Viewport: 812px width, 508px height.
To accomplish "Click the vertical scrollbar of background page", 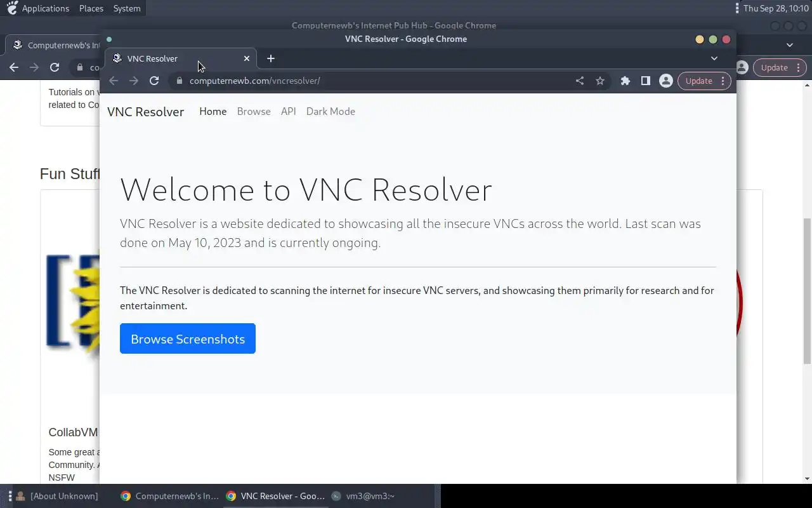I will [808, 291].
